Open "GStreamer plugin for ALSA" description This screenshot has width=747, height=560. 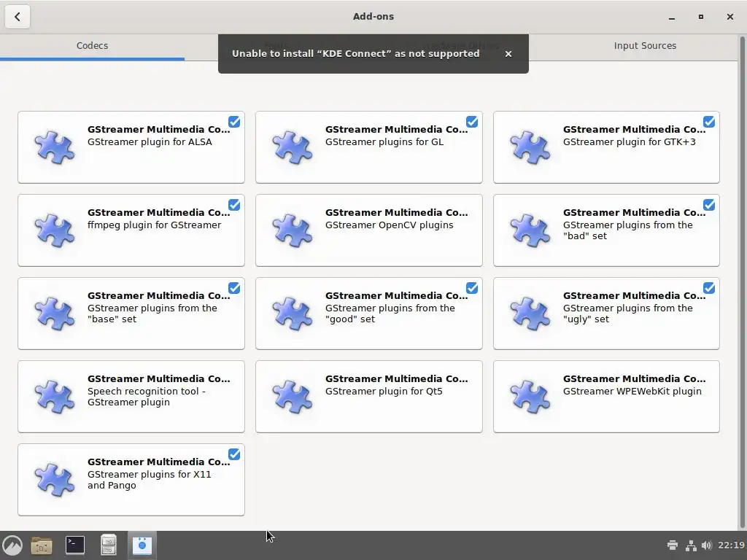(x=150, y=142)
